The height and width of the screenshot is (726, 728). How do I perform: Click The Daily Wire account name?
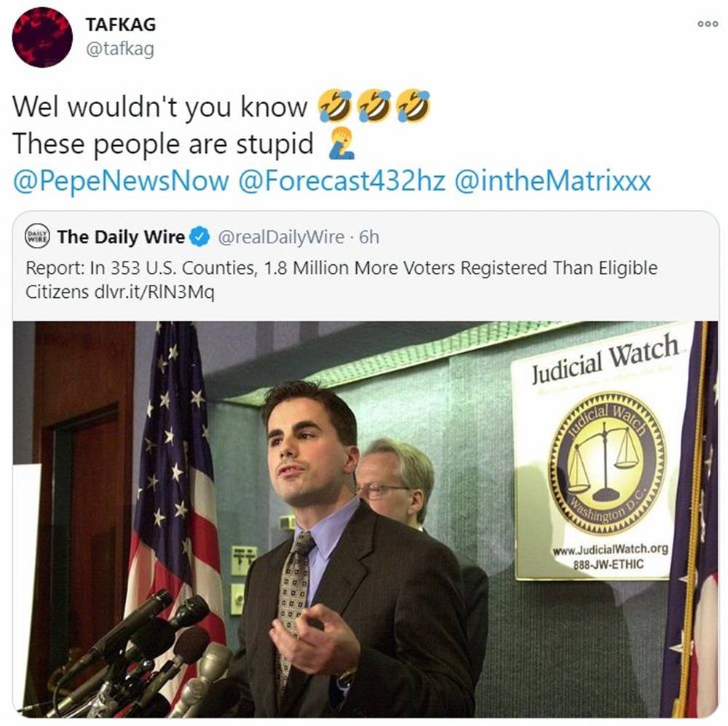121,237
